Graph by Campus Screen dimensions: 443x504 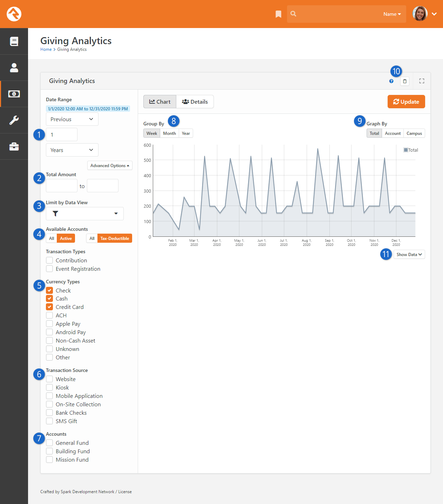(x=414, y=133)
